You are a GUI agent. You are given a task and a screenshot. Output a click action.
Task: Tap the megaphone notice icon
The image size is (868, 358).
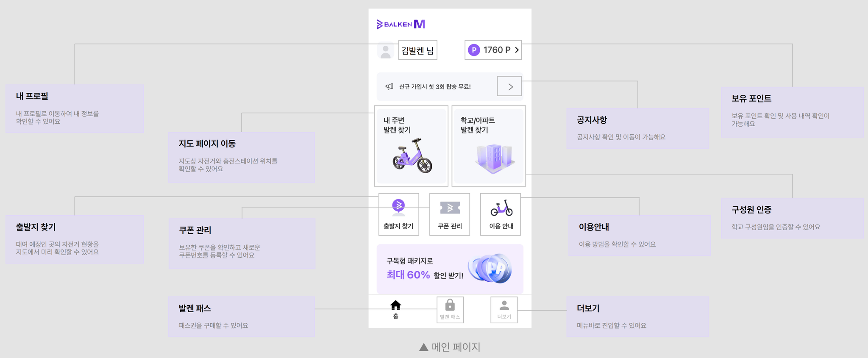coord(389,86)
